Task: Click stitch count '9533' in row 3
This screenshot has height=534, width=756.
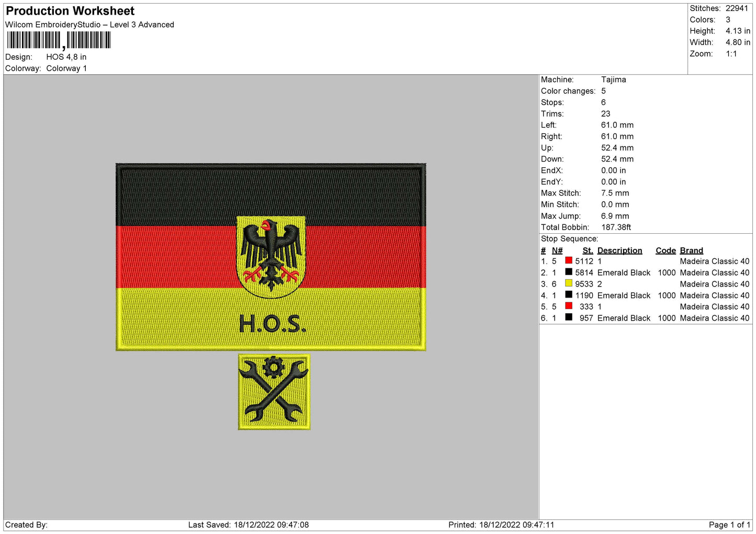Action: coord(584,284)
